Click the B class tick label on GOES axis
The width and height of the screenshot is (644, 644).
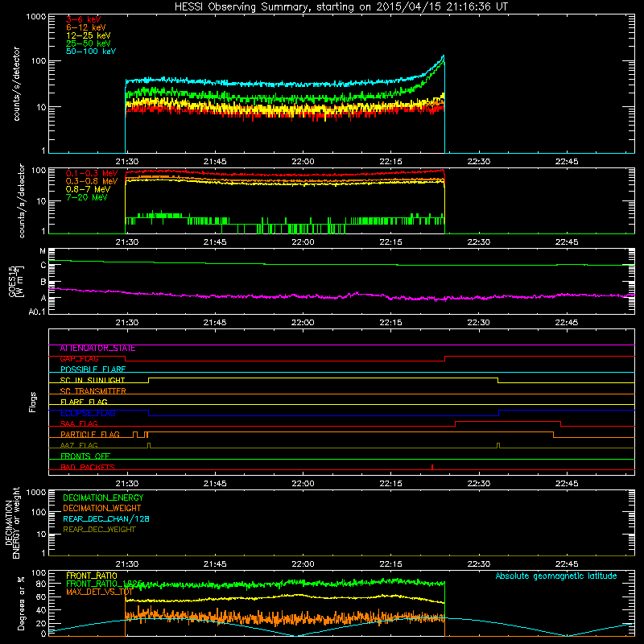43,283
